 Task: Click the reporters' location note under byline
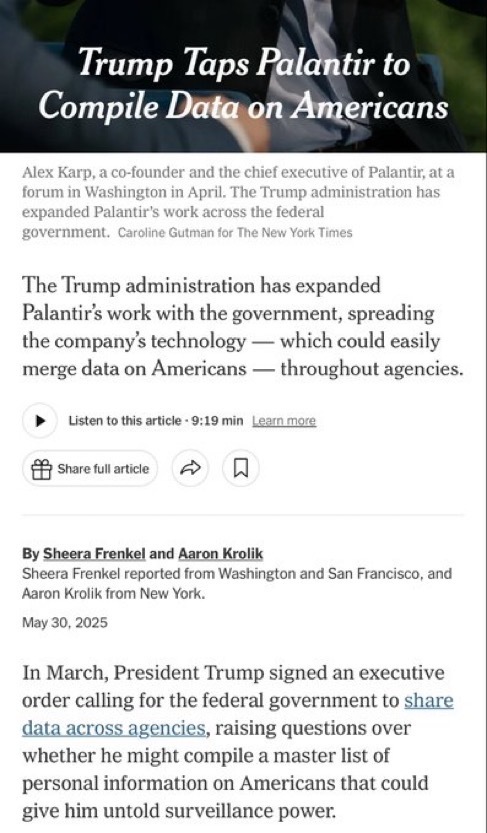237,583
